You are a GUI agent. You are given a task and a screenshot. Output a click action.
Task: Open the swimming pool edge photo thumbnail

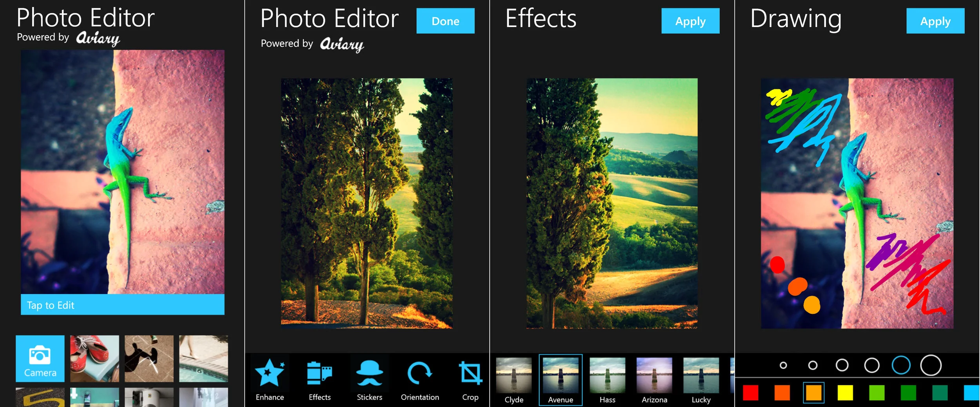pyautogui.click(x=203, y=358)
